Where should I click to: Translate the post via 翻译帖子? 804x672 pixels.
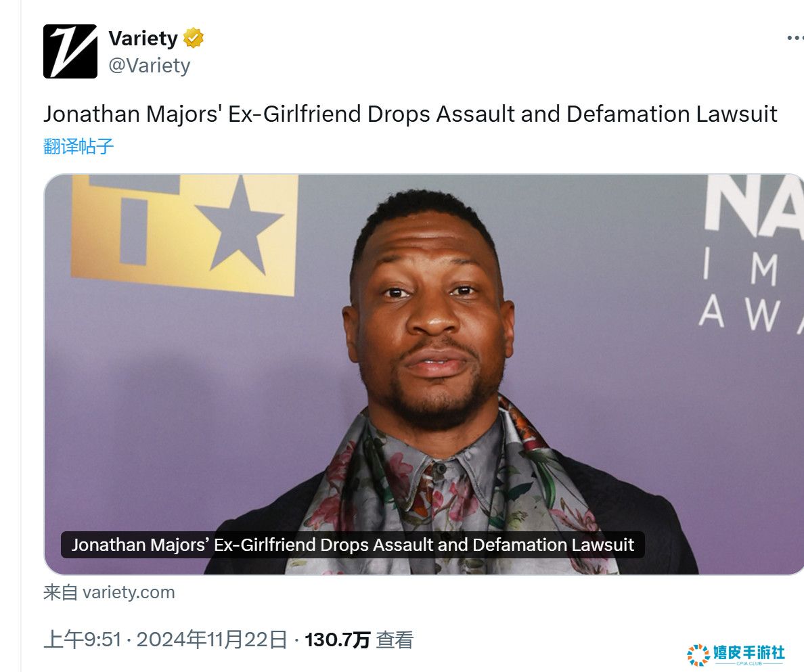(78, 147)
